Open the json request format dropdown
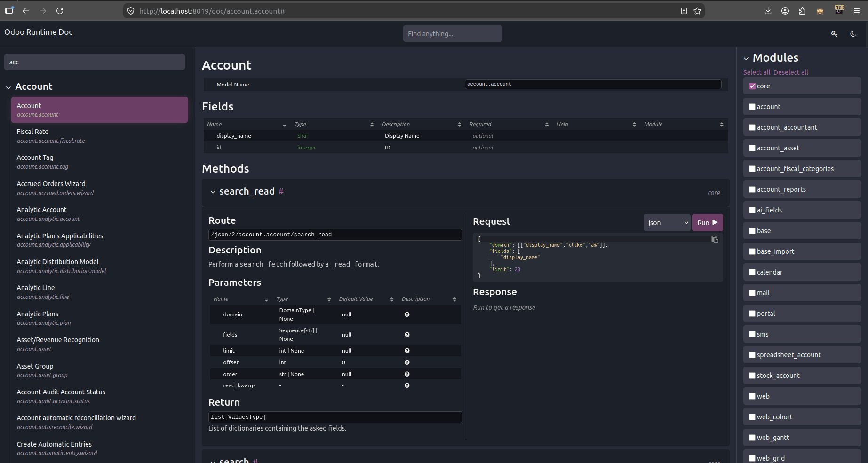Screen dimensions: 868x463 pos(667,223)
